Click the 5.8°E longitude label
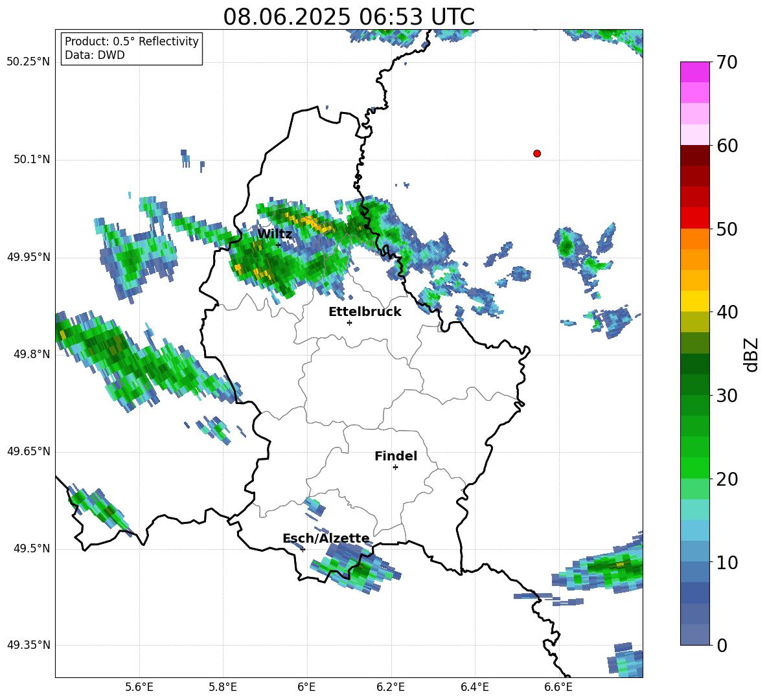Viewport: 767px width, 700px height. coord(223,687)
